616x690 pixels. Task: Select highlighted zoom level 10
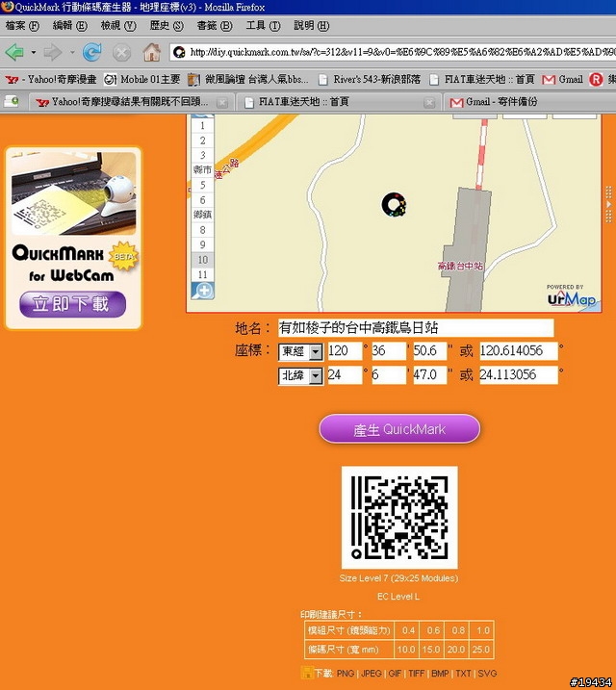point(202,260)
